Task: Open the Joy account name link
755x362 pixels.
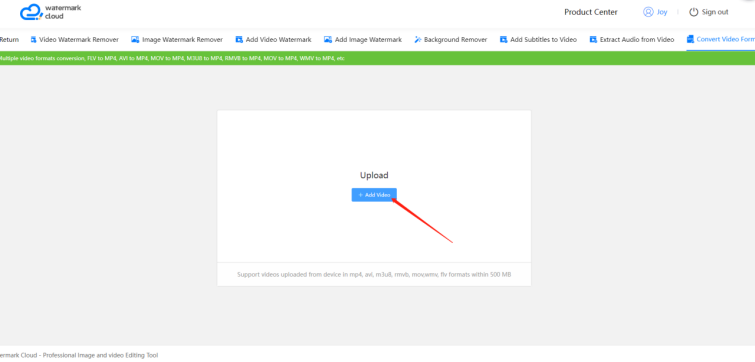Action: [662, 13]
